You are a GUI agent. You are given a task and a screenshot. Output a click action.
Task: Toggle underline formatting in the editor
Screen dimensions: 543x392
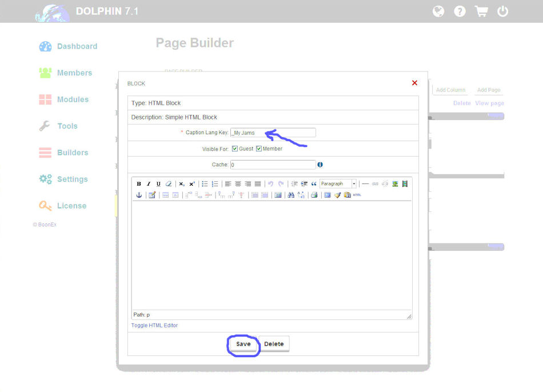[x=158, y=184]
